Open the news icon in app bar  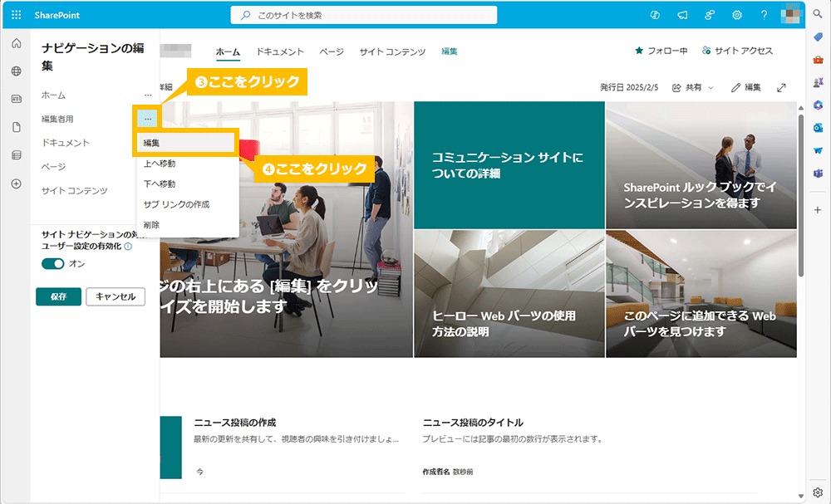coord(17,99)
